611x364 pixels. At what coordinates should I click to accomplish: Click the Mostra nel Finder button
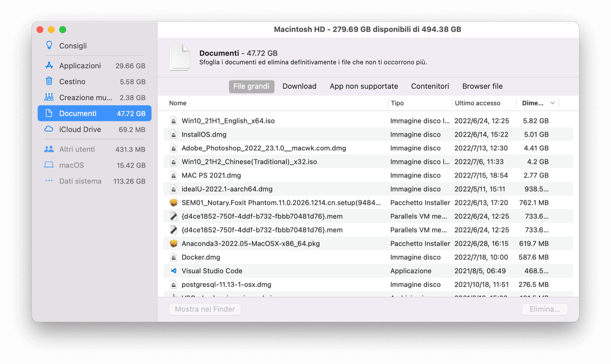pyautogui.click(x=205, y=309)
